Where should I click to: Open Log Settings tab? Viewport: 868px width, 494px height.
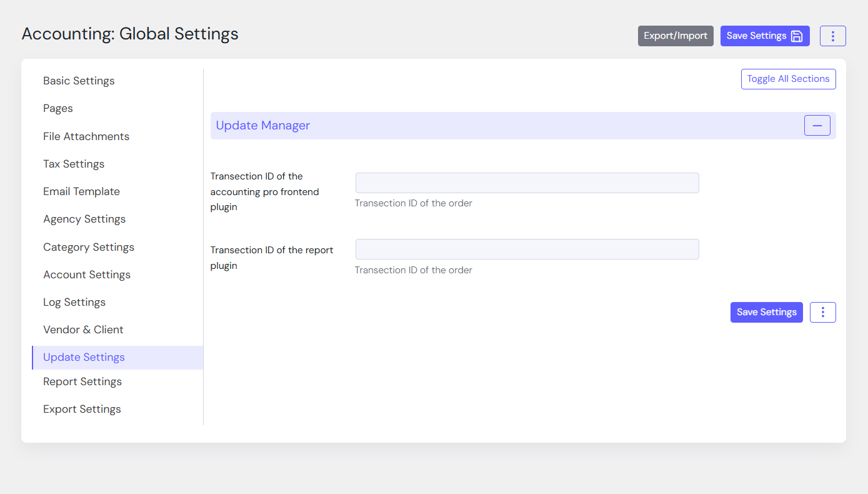coord(74,303)
